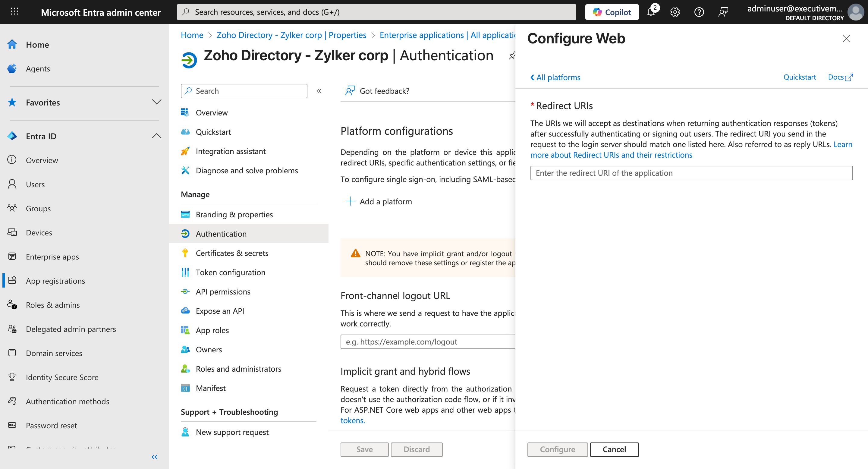868x469 pixels.
Task: Click the Cancel button
Action: coord(614,449)
